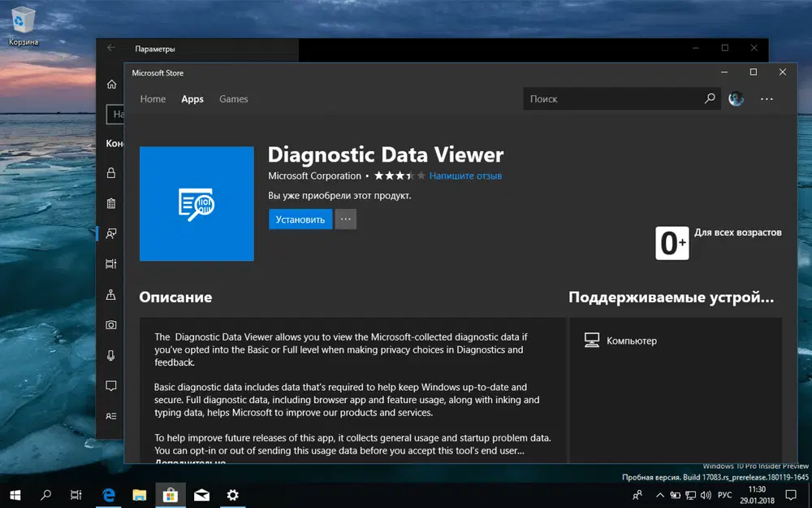Switch to Apps tab in Microsoft Store
The height and width of the screenshot is (508, 812).
pyautogui.click(x=192, y=99)
